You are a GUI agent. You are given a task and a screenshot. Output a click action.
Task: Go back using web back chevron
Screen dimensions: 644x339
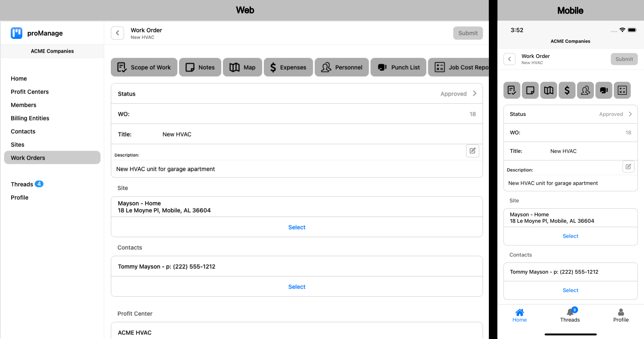coord(117,33)
